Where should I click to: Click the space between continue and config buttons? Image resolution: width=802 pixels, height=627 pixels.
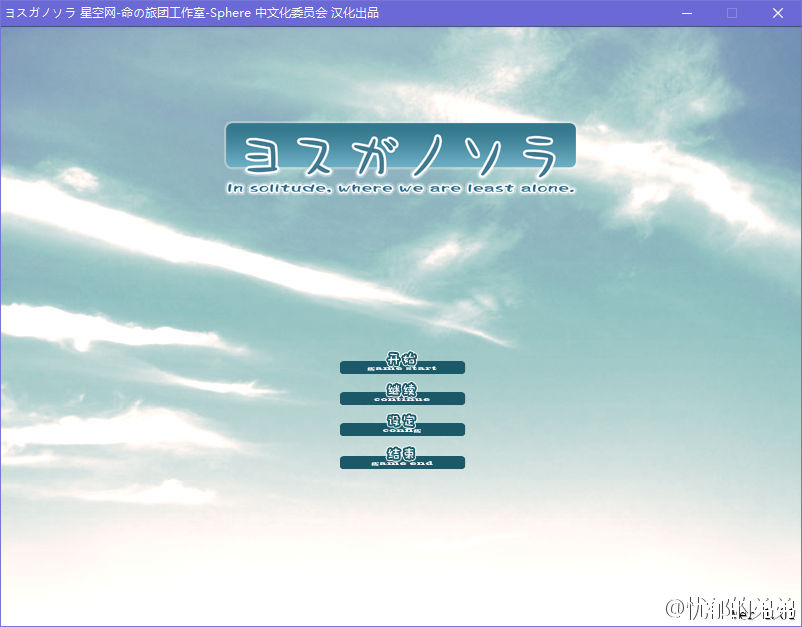click(x=402, y=410)
